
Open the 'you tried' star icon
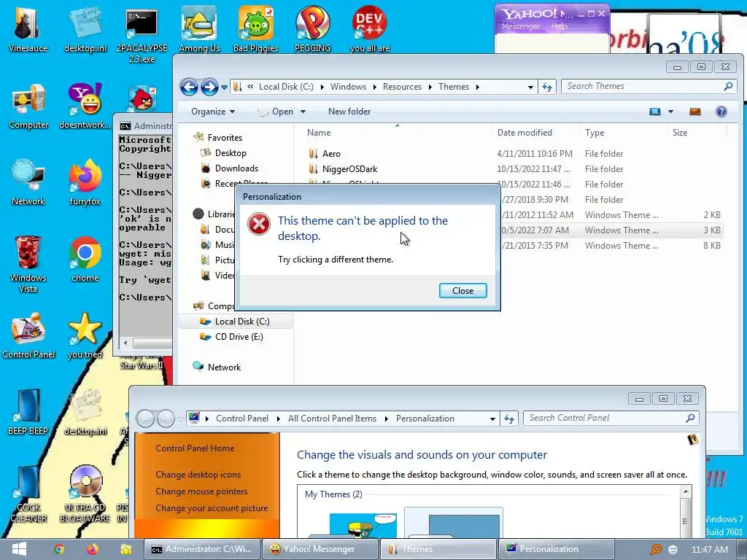(x=85, y=336)
